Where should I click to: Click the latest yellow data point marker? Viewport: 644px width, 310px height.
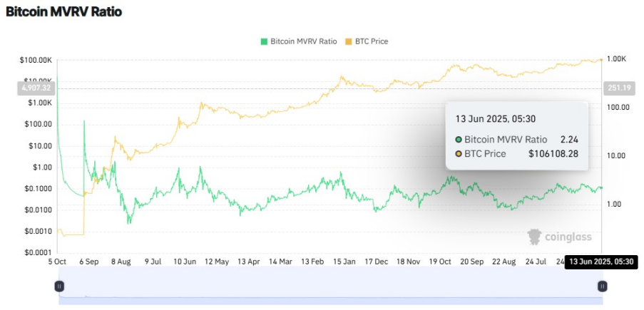tap(601, 60)
